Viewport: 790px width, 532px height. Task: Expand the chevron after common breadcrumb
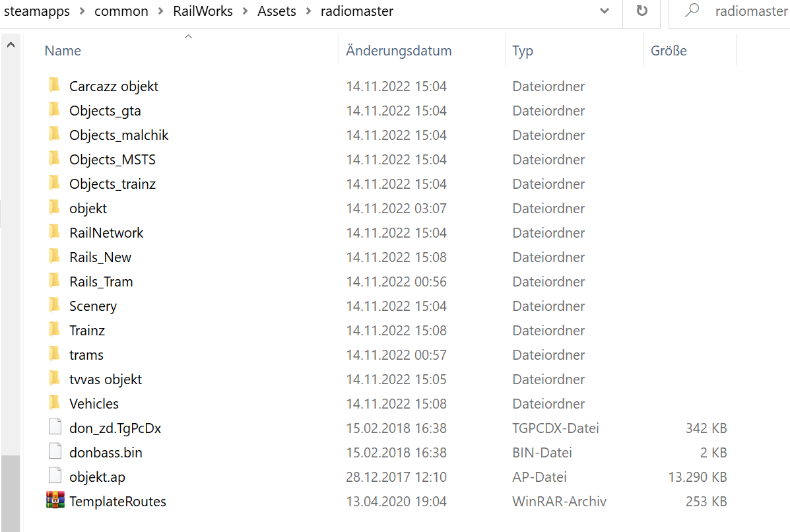pyautogui.click(x=161, y=11)
